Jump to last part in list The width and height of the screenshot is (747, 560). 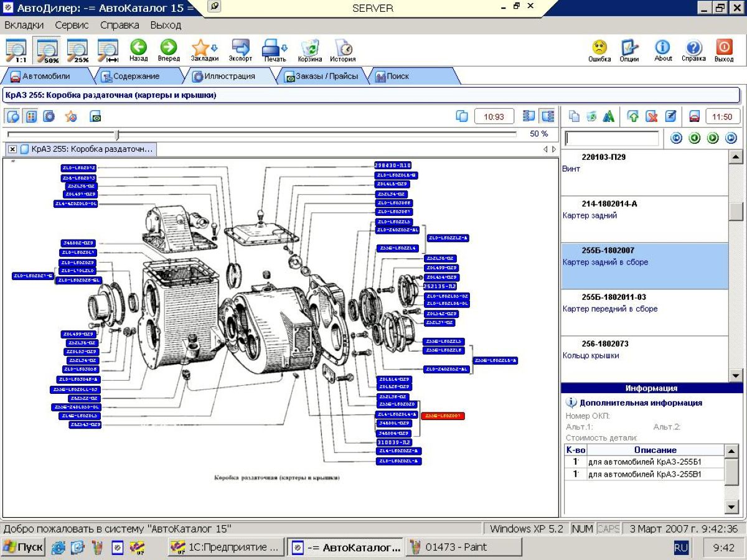(x=731, y=138)
